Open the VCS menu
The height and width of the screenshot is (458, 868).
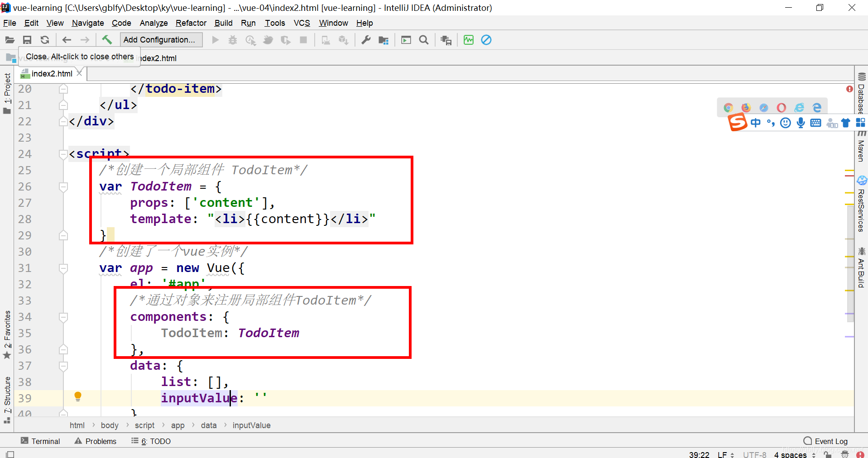[x=302, y=23]
